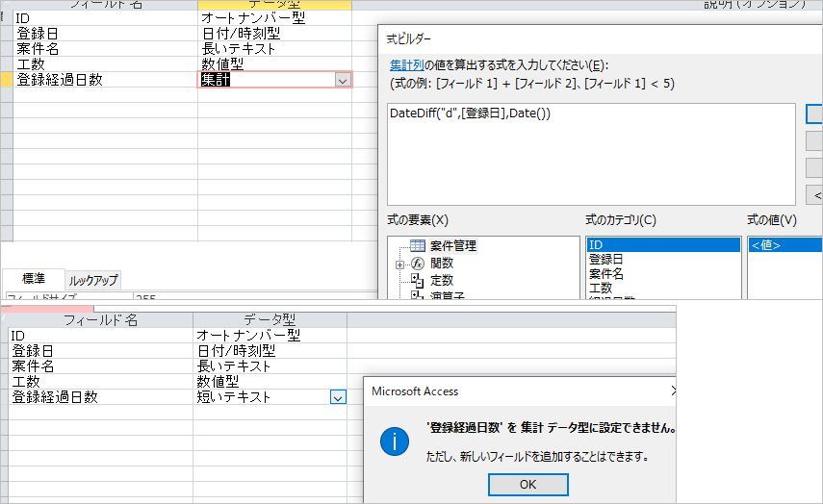Select 案件名 in 式のカテゴリ list
This screenshot has width=823, height=504.
click(x=663, y=273)
